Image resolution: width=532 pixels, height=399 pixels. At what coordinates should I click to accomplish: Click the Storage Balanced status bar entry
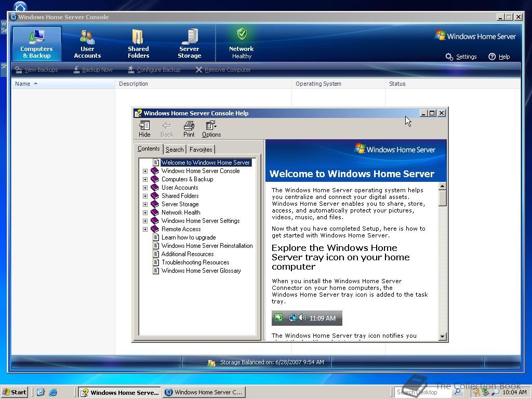pos(265,362)
